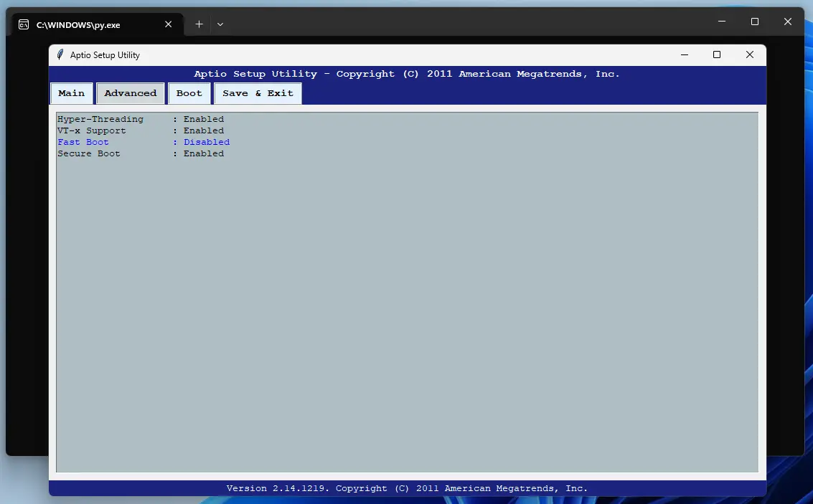The width and height of the screenshot is (813, 504).
Task: Click the Secure Boot setting
Action: [x=89, y=153]
